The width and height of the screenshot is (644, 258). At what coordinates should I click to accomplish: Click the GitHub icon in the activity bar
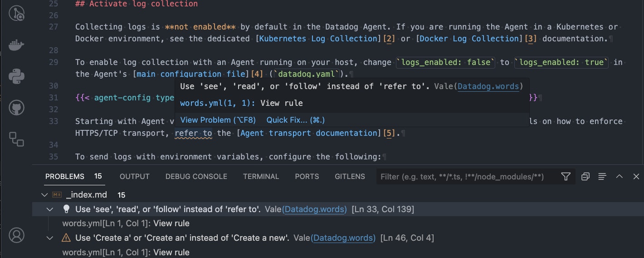point(17,108)
